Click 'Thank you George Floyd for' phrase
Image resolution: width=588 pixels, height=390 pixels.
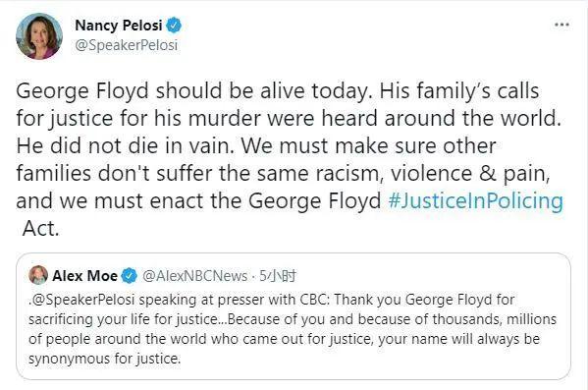click(x=424, y=300)
